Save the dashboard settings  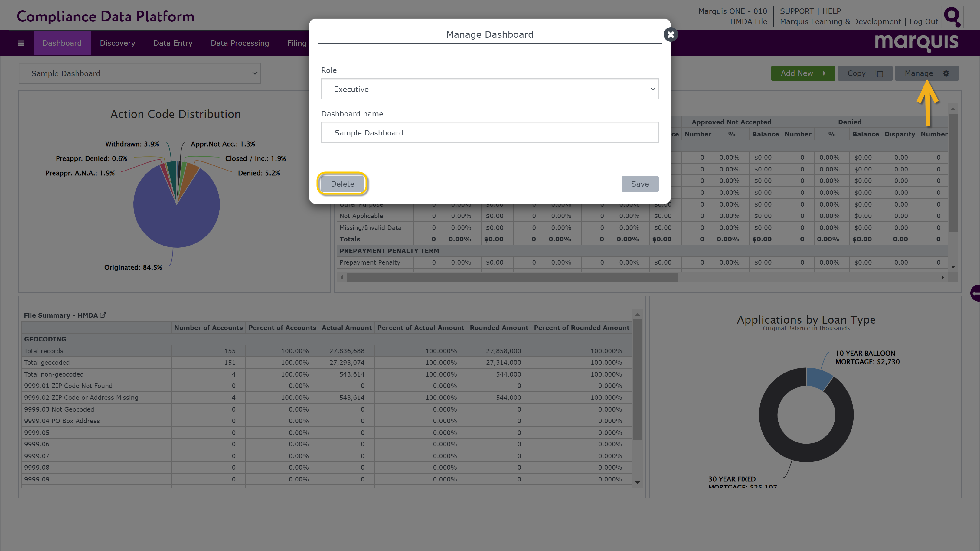(640, 184)
